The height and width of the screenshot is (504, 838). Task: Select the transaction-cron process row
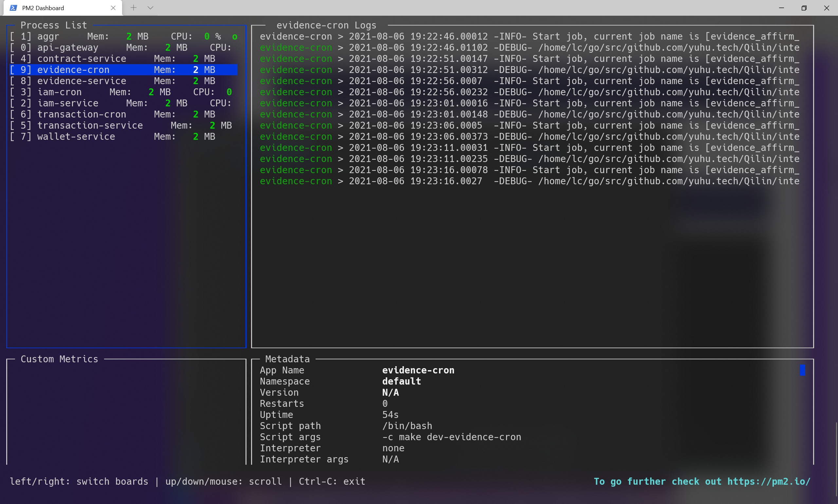pos(82,115)
